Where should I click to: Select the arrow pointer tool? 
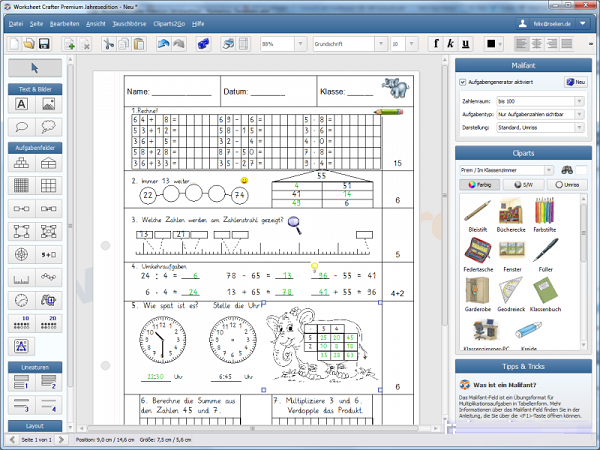pos(35,68)
